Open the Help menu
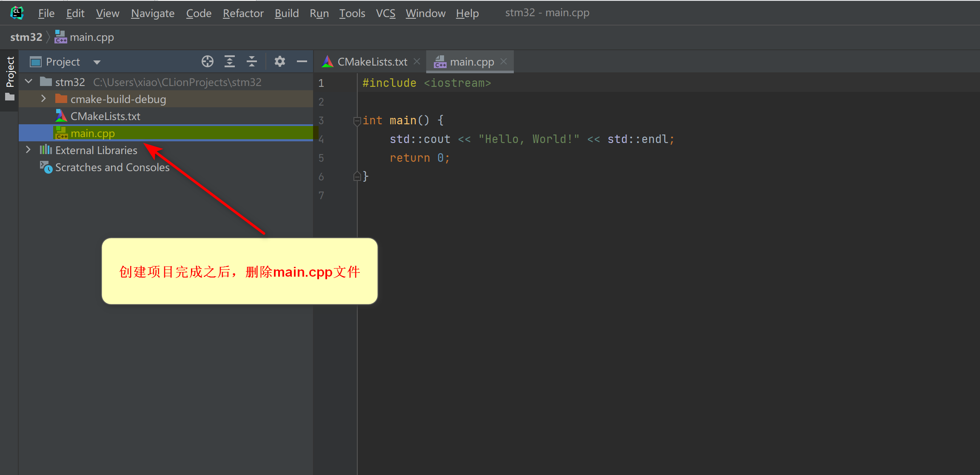The image size is (980, 475). (x=467, y=13)
